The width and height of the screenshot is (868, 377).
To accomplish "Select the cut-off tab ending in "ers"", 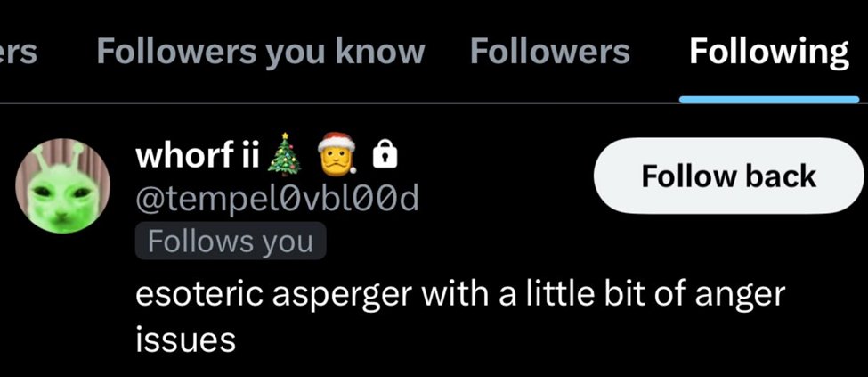I will click(18, 53).
